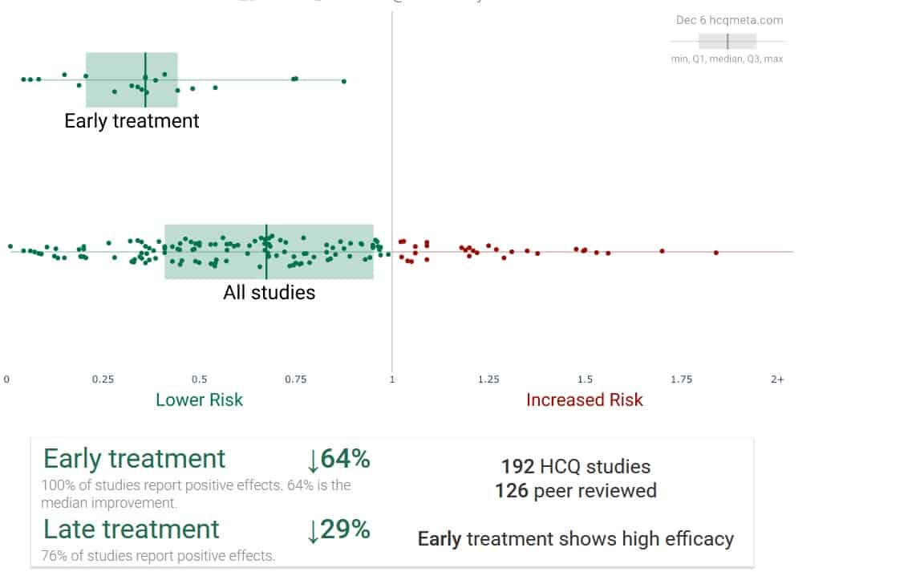The image size is (924, 576).
Task: Select the rightmost Early treatment data point
Action: [x=344, y=81]
